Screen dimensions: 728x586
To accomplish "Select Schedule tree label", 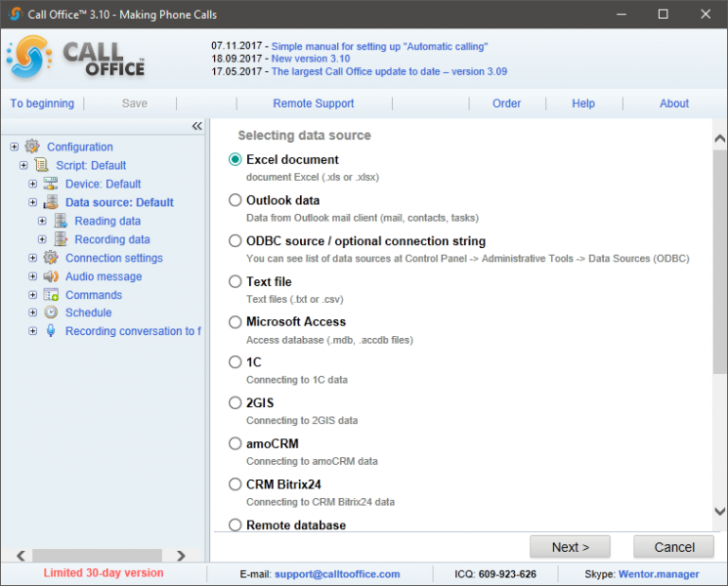I will (x=89, y=313).
